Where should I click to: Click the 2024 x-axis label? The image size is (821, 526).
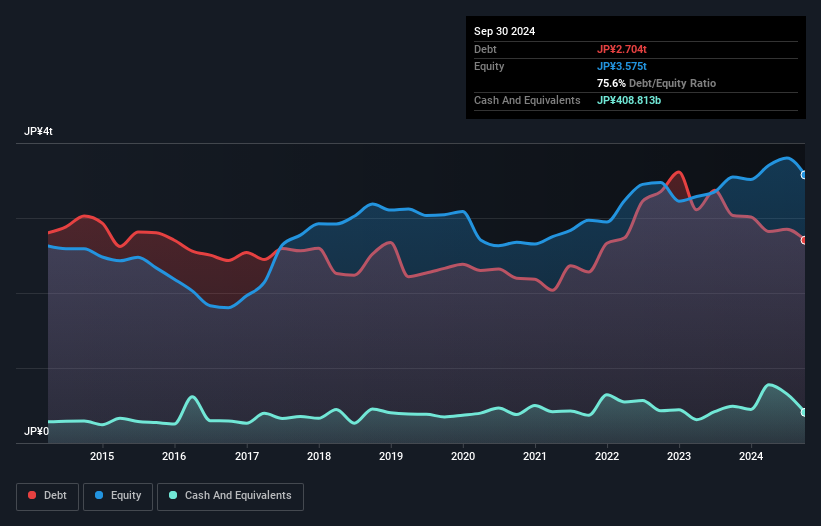tap(751, 456)
